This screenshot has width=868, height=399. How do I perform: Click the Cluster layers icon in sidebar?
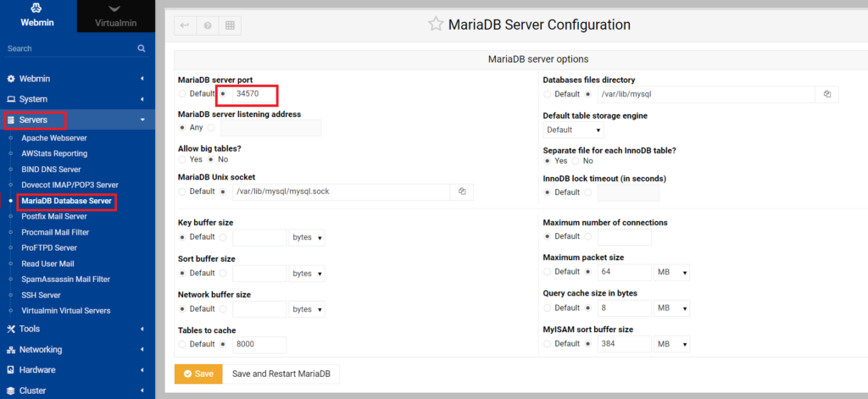click(x=10, y=391)
